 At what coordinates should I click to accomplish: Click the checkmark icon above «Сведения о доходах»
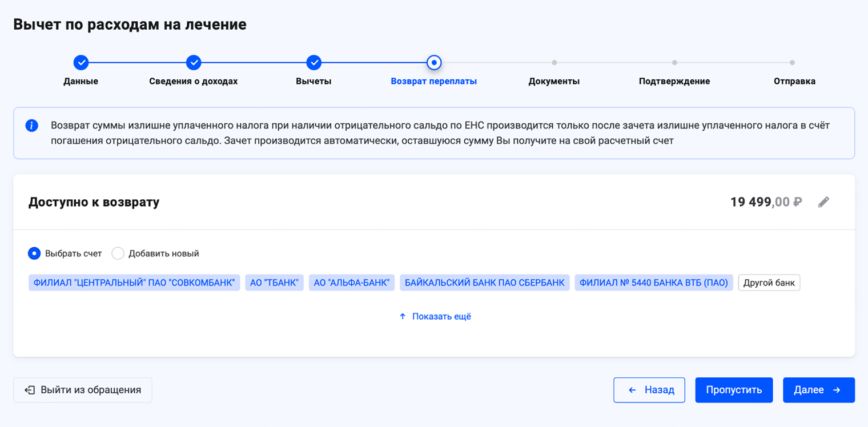click(194, 62)
